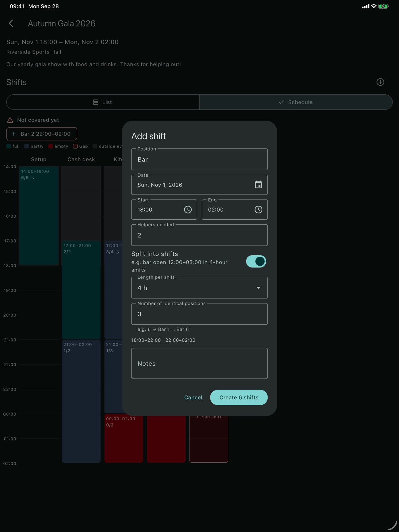Focus the Position input field
This screenshot has width=399, height=532.
point(199,159)
